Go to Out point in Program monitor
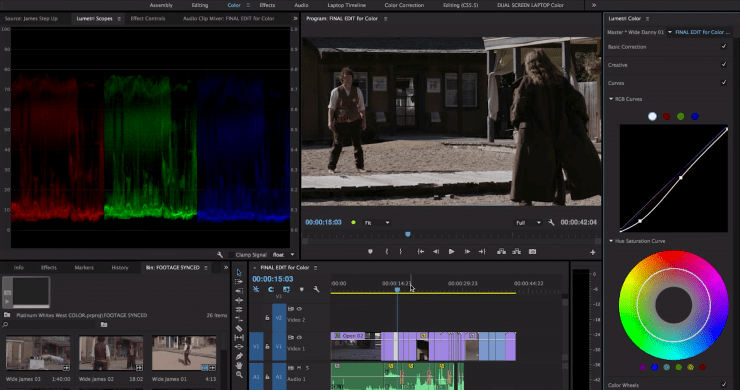Viewport: 740px width, 390px height. (x=482, y=252)
